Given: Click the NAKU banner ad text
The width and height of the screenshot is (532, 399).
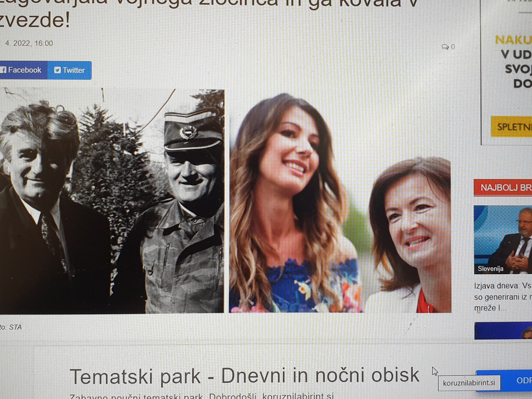Looking at the screenshot, I should pyautogui.click(x=513, y=40).
